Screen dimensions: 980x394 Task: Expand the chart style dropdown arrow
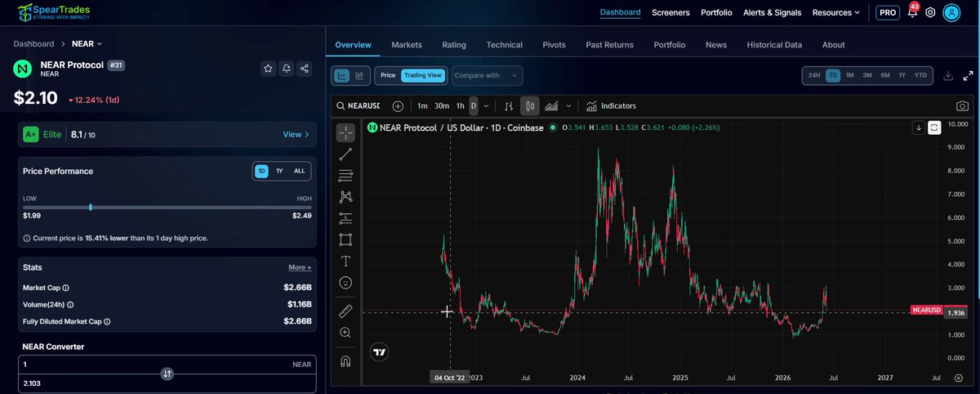pos(571,105)
